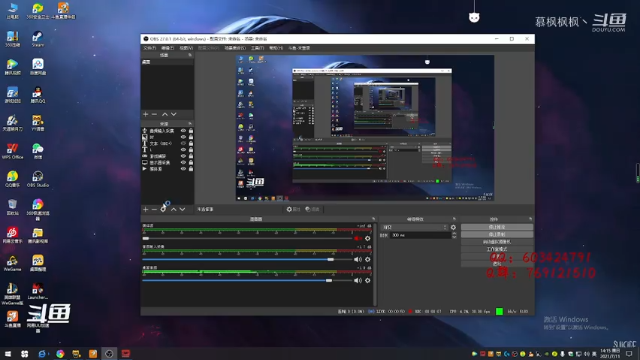The width and height of the screenshot is (640, 360).
Task: Open the scene transition type dropdown
Action: point(414,227)
